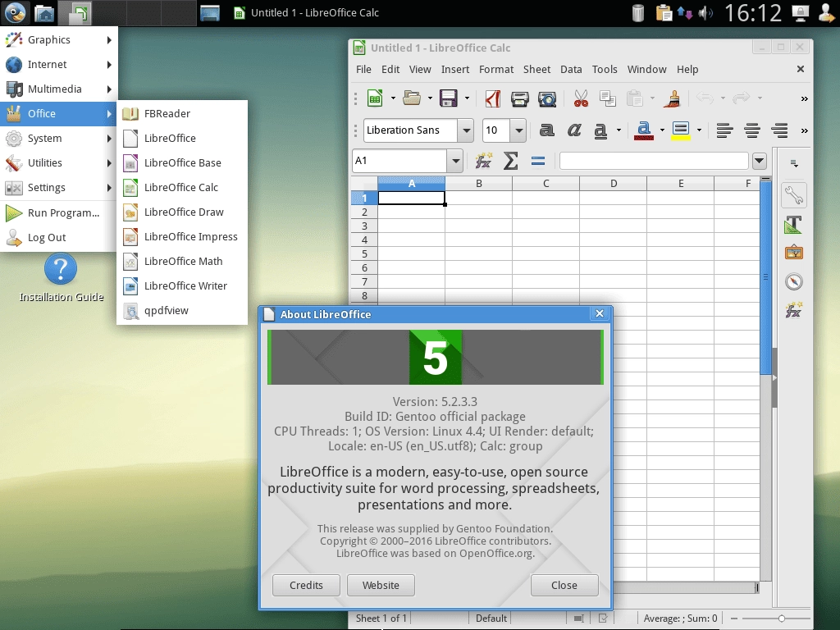Select column B header

point(478,183)
